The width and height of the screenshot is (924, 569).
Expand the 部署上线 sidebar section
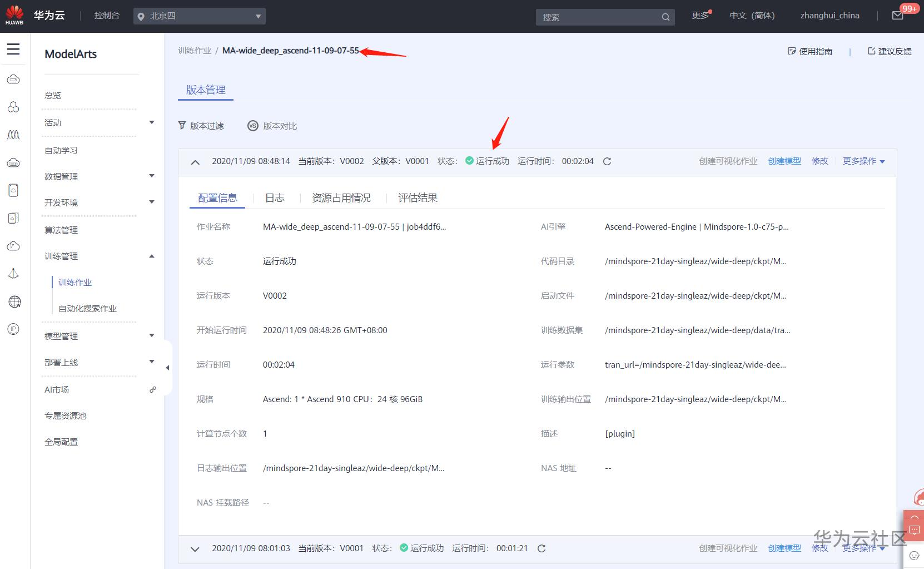152,362
